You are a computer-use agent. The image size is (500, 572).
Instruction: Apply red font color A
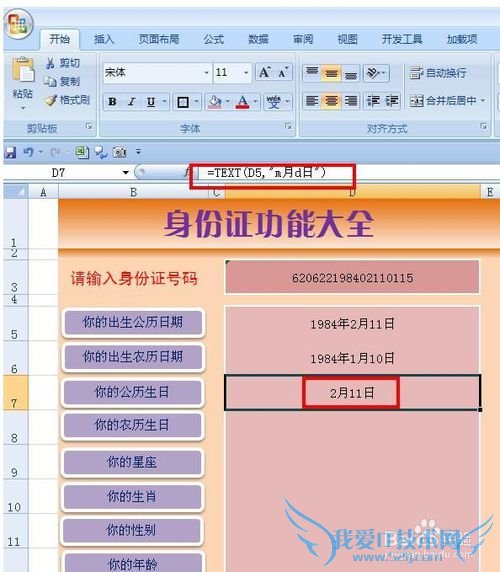(243, 102)
